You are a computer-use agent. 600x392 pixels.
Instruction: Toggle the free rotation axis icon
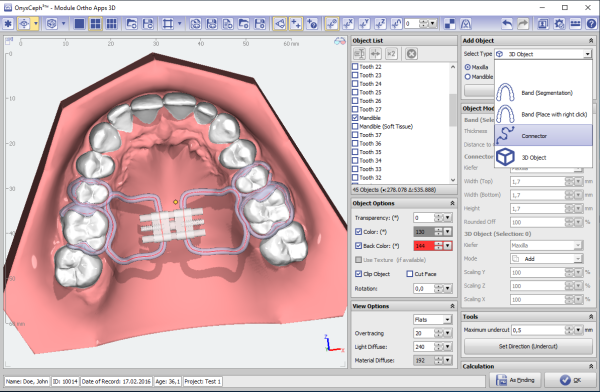coord(332,24)
